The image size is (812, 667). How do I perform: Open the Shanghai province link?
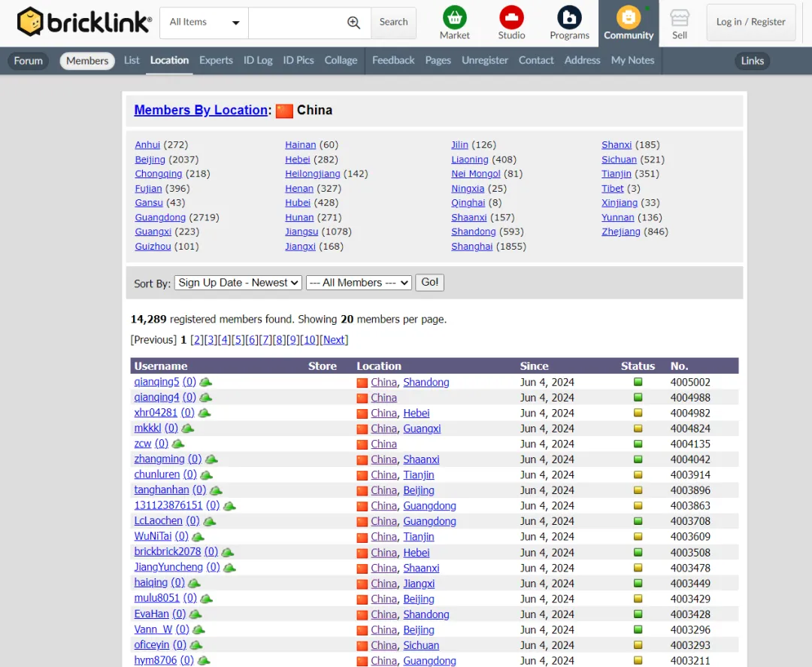click(x=471, y=247)
